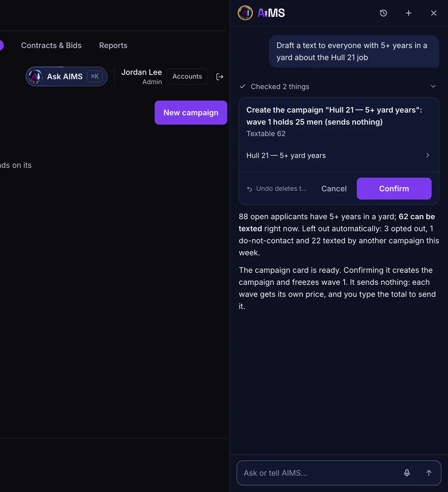448x492 pixels.
Task: Open the Accounts button
Action: 187,77
